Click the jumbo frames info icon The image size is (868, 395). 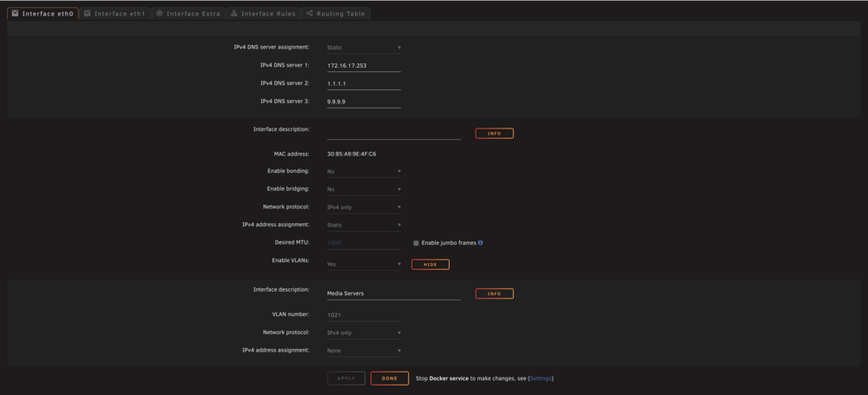tap(480, 243)
